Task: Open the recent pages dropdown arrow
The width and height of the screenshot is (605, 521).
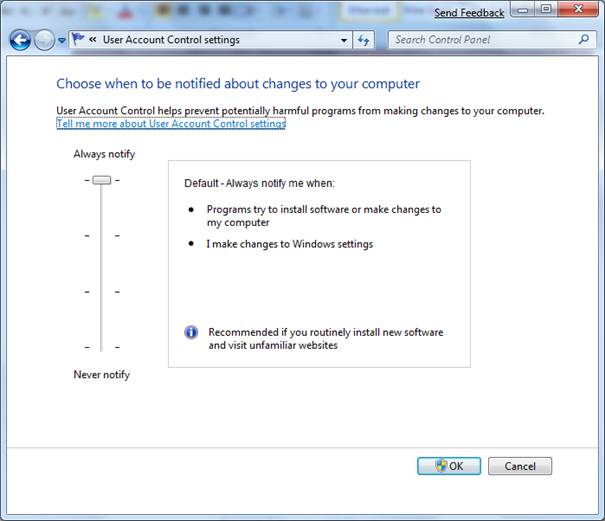Action: pyautogui.click(x=62, y=40)
